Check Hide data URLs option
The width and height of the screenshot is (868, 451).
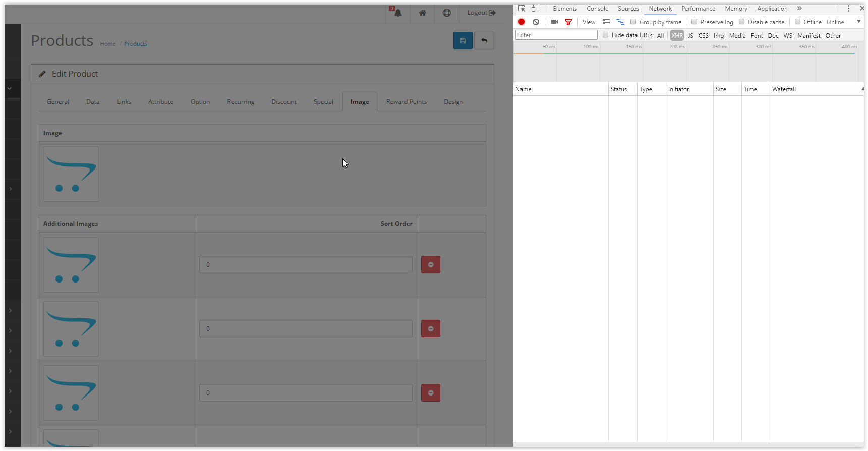click(x=606, y=35)
